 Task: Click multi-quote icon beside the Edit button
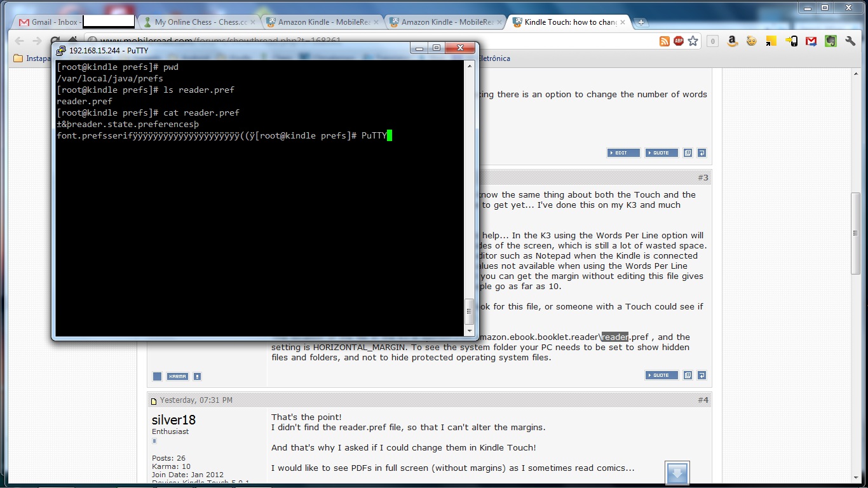coord(688,153)
